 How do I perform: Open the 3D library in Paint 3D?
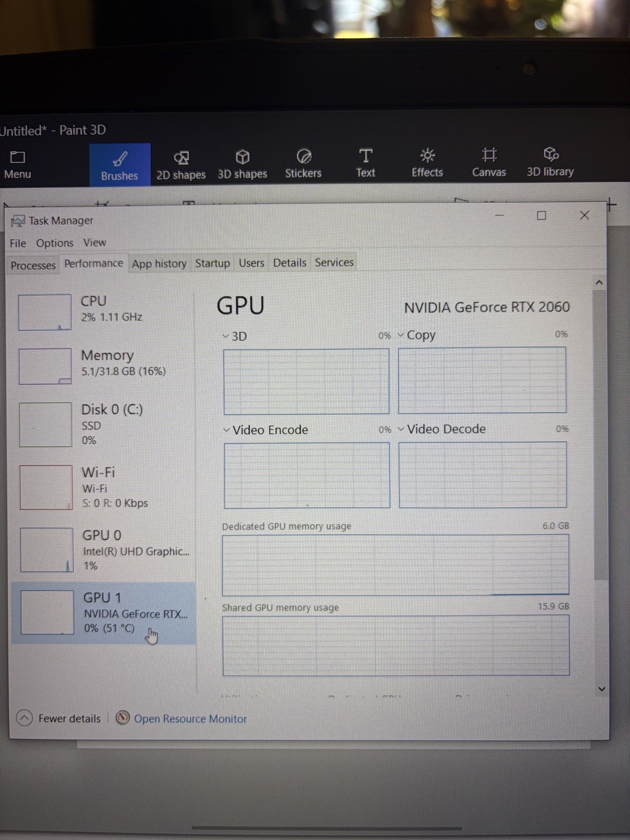click(x=550, y=162)
